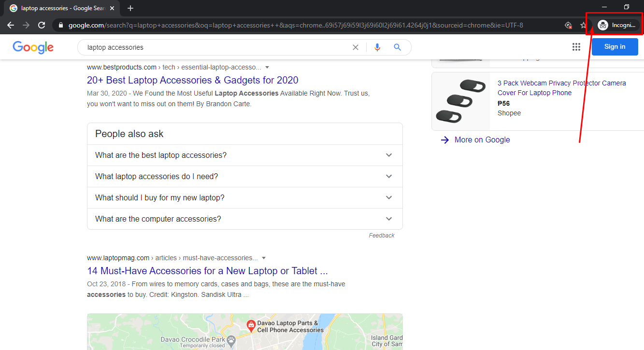Click the Google logo
This screenshot has height=350, width=644.
tap(33, 47)
